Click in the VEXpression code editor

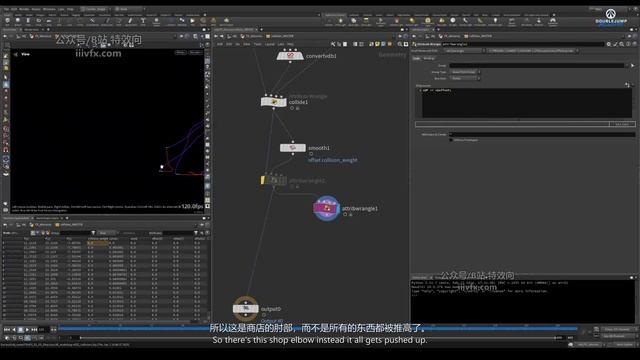pos(527,103)
